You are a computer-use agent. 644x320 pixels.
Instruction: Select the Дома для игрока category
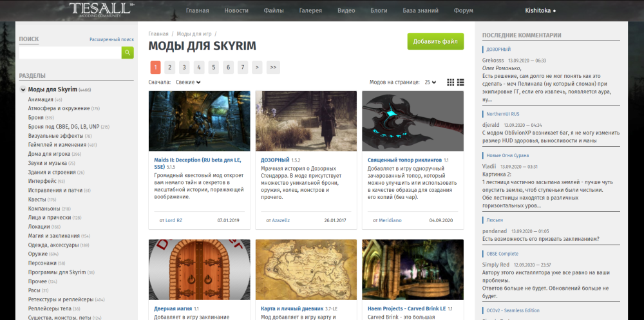pos(50,154)
